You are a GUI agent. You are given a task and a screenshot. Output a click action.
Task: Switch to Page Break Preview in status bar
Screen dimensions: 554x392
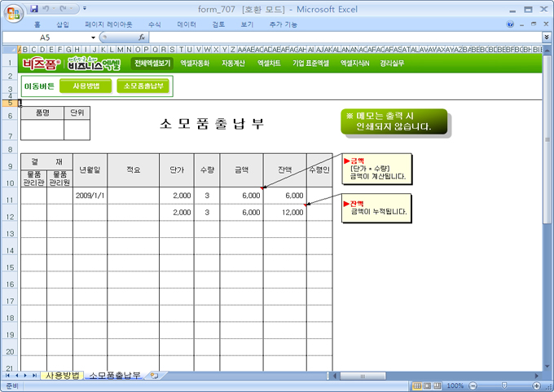pos(437,385)
